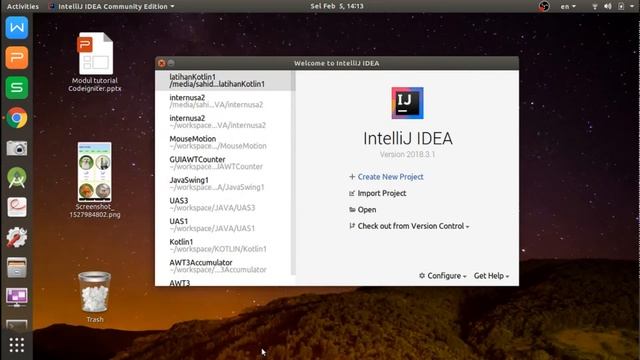Screen dimensions: 640x360
Task: Open recent project UAS3
Action: click(x=223, y=204)
